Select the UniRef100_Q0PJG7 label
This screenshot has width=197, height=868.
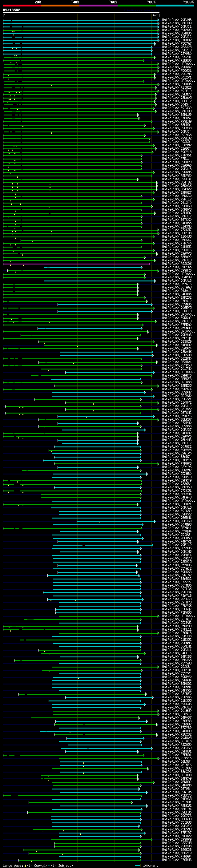tap(177, 430)
